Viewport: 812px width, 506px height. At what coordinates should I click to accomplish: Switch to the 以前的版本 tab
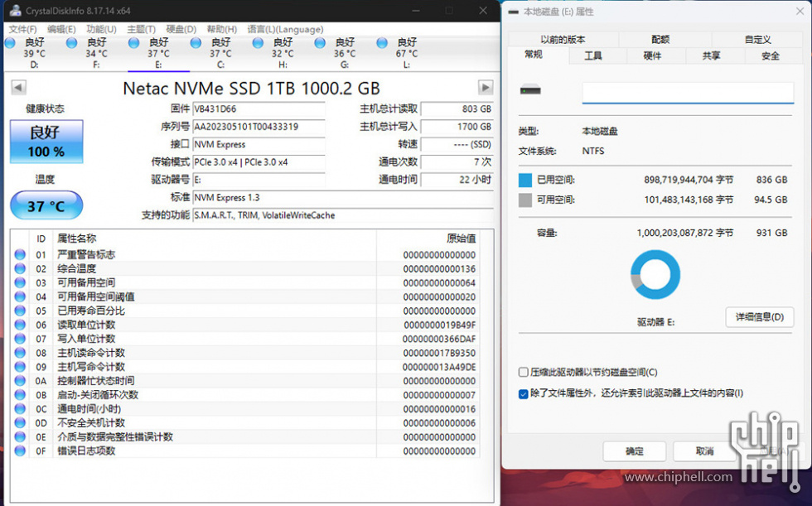563,39
